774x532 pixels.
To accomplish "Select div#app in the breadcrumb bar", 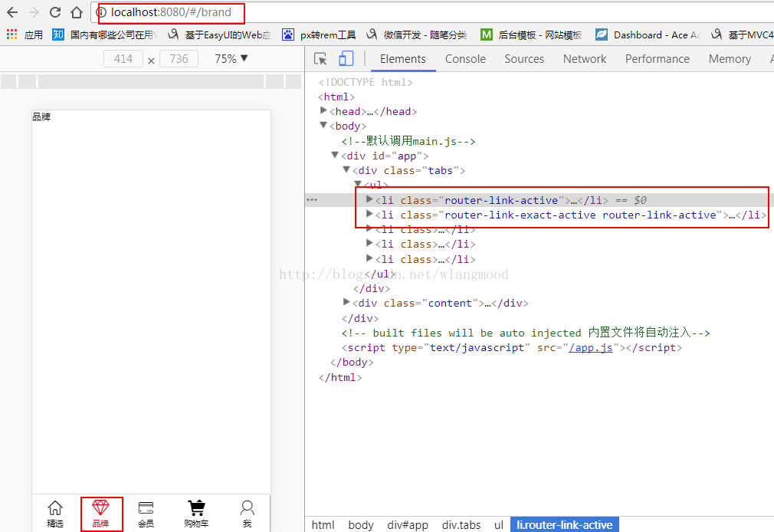I will (x=408, y=525).
